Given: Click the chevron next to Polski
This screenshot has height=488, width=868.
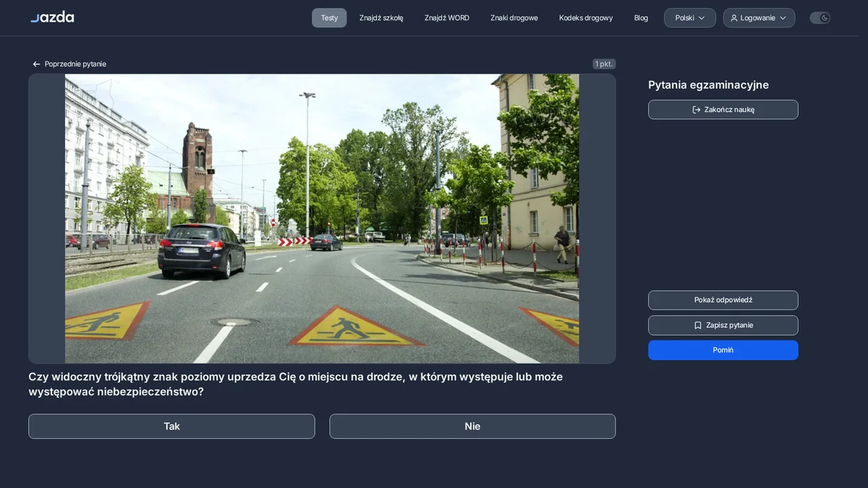Looking at the screenshot, I should point(702,18).
